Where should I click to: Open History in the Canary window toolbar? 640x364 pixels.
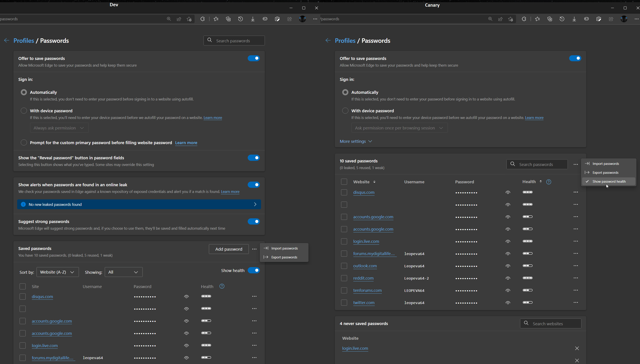(x=562, y=19)
